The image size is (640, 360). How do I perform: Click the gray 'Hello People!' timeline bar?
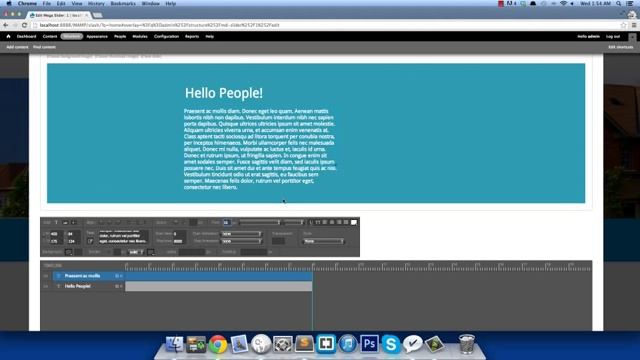tap(218, 287)
